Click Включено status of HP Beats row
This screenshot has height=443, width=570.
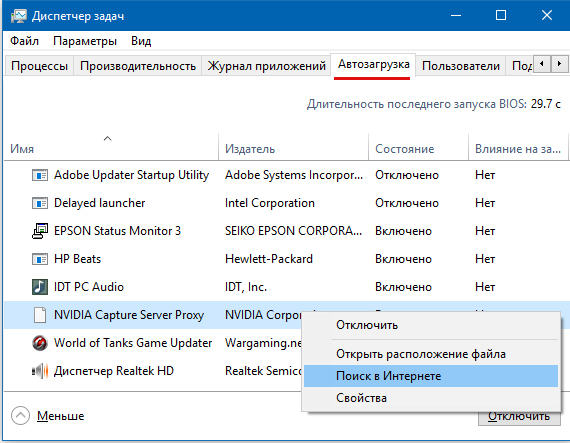(x=404, y=259)
